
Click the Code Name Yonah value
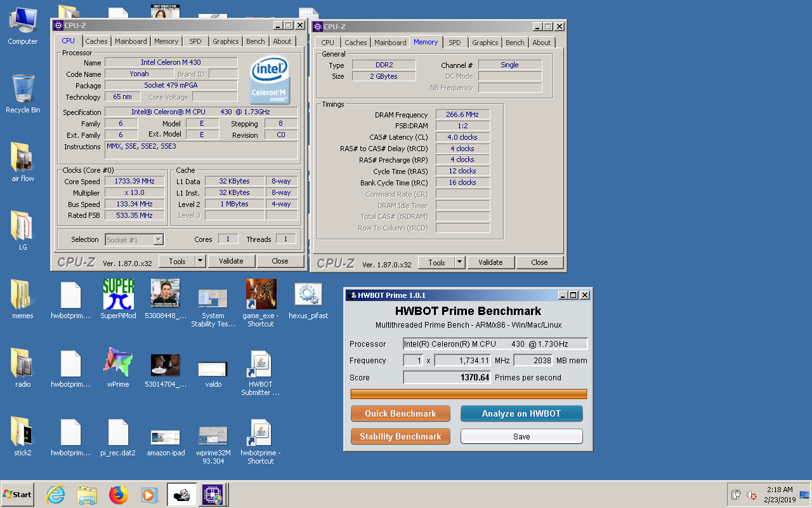point(139,74)
